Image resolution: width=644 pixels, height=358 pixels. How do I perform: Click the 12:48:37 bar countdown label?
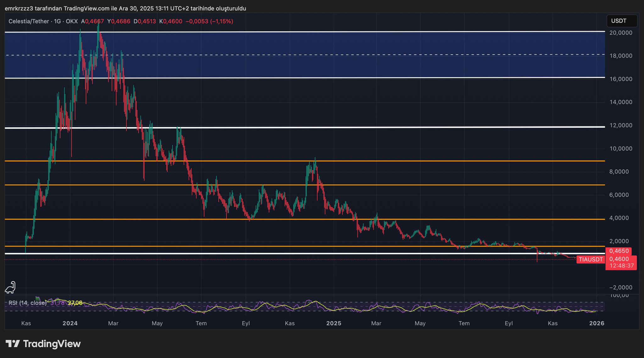(621, 266)
